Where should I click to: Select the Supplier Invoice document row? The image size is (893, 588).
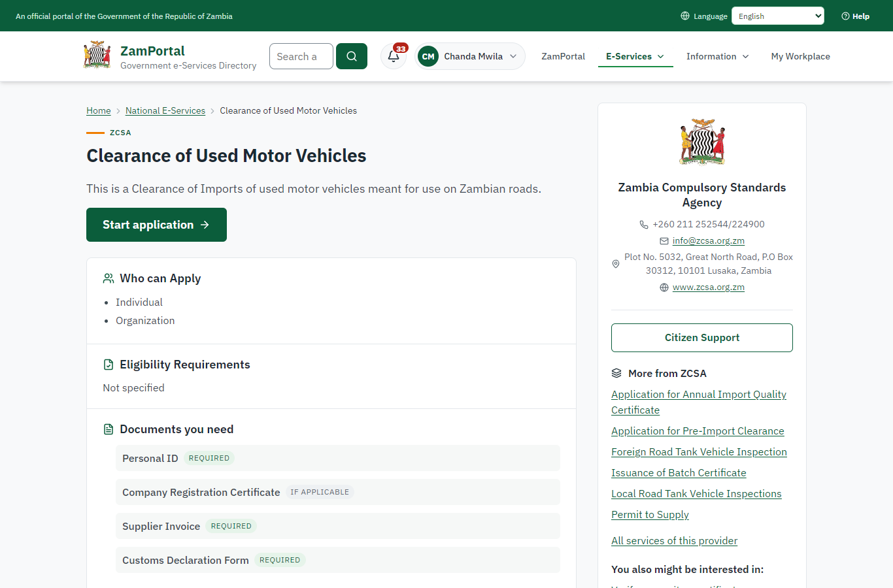[338, 526]
